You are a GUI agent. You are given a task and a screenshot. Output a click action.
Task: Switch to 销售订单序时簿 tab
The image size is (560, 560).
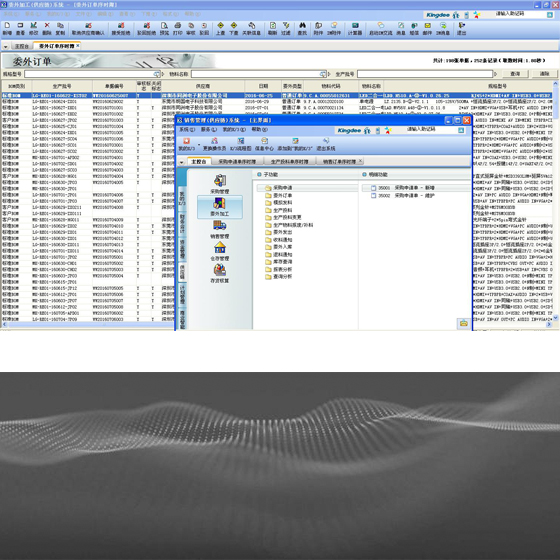tap(339, 161)
